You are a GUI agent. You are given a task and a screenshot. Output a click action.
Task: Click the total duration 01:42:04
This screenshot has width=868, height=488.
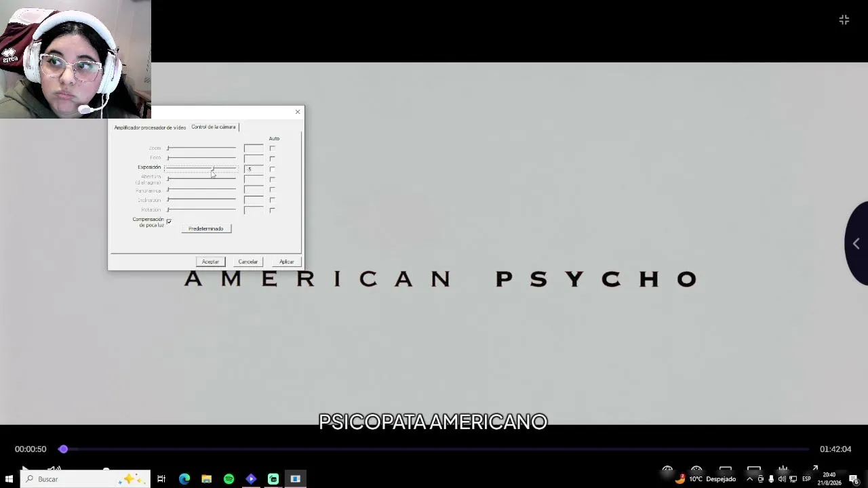pyautogui.click(x=835, y=449)
